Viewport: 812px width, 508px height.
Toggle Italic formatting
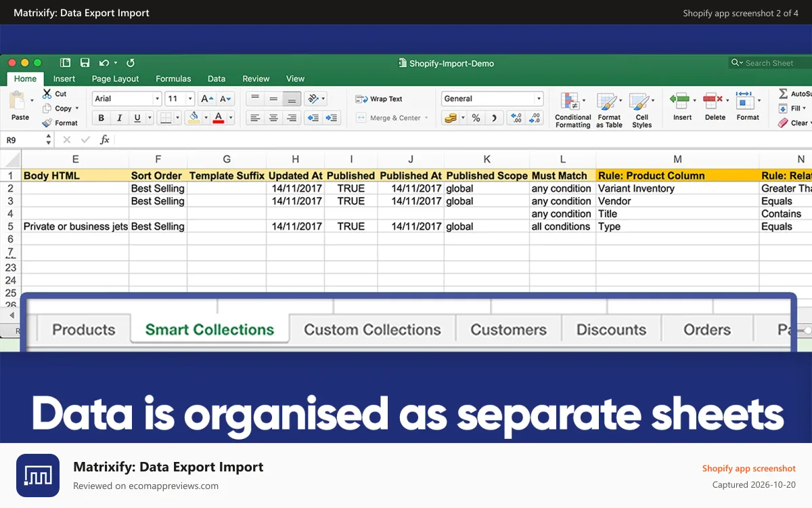[120, 118]
